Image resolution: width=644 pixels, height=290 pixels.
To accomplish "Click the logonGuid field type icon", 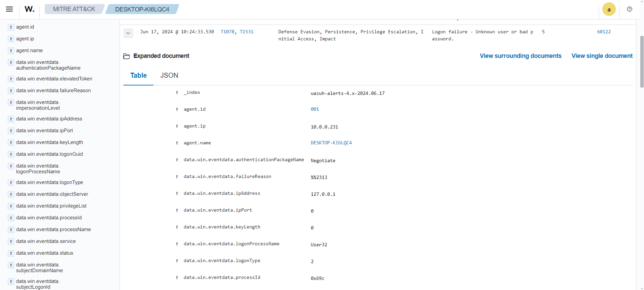I will pos(11,154).
